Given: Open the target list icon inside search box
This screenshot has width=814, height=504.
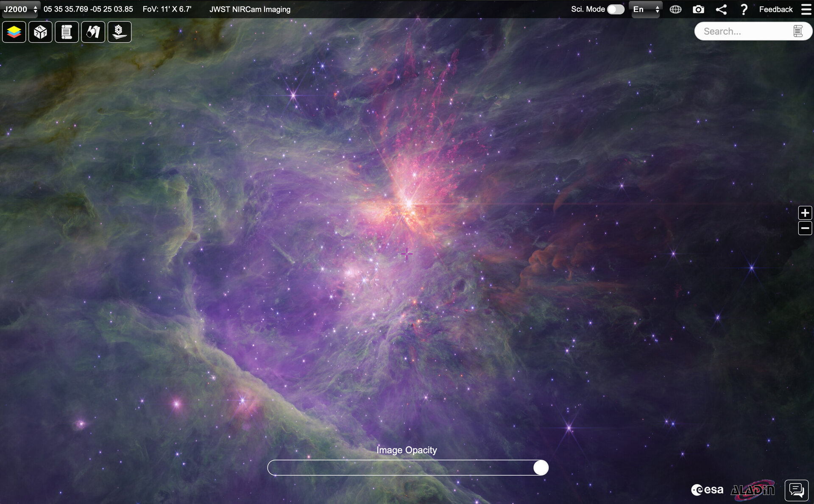Looking at the screenshot, I should pos(798,31).
